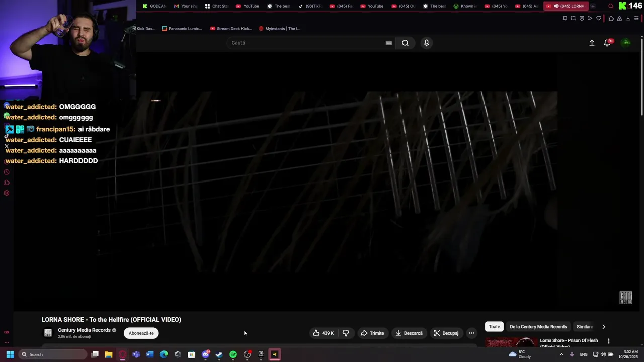Image resolution: width=644 pixels, height=362 pixels.
Task: Activate voice search microphone icon
Action: click(x=427, y=43)
